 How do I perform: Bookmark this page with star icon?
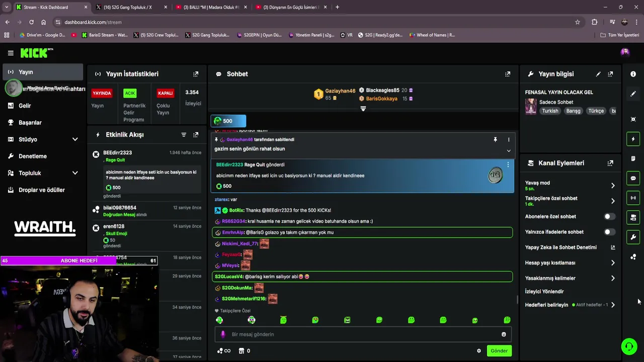[578, 22]
